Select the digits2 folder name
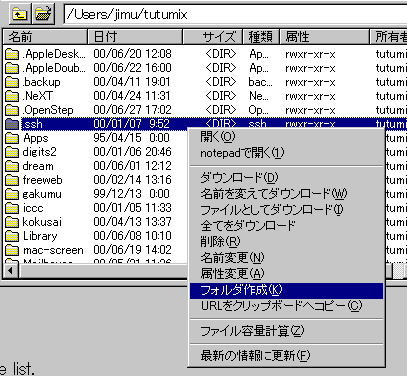The image size is (407, 376). click(39, 152)
